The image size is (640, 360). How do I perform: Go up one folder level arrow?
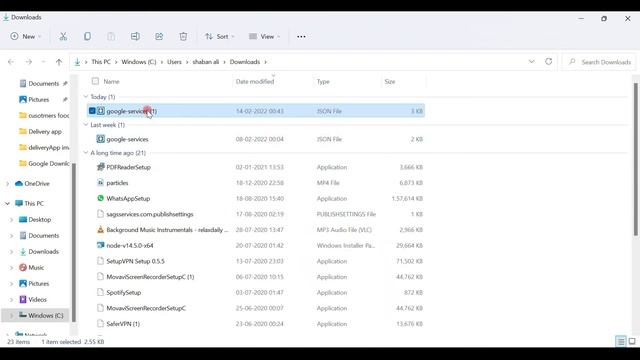(59, 62)
